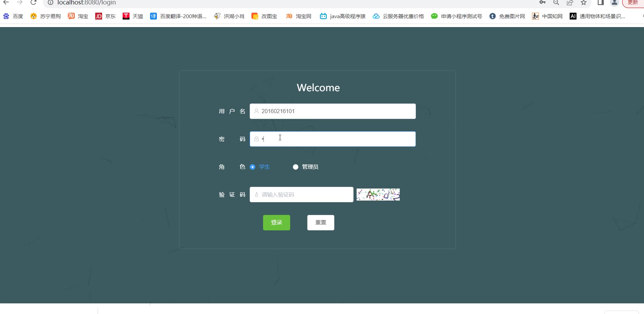Open the 淘宝网 bookmark
This screenshot has width=644, height=314.
pyautogui.click(x=299, y=16)
